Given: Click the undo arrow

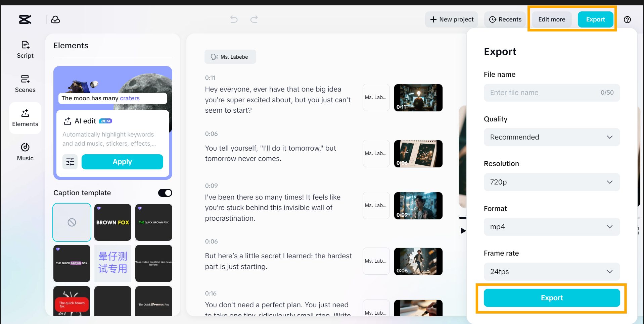Looking at the screenshot, I should [234, 19].
